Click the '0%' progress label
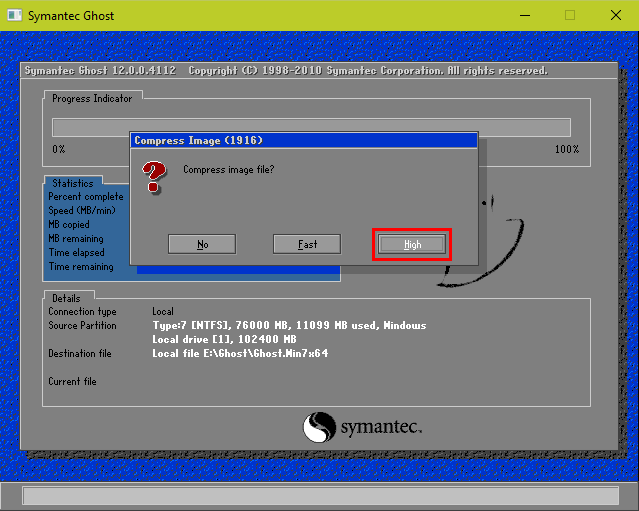Screen dimensions: 639x511 59,149
